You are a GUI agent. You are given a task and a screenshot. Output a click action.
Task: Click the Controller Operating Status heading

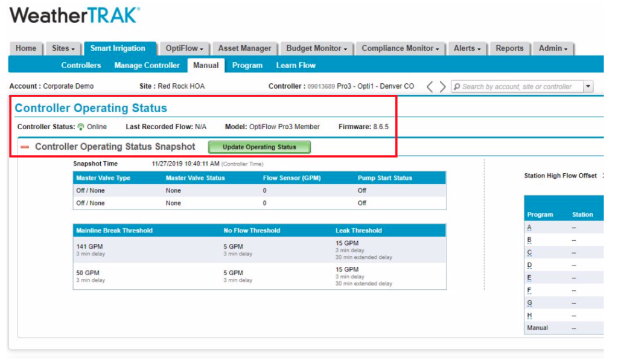point(91,108)
